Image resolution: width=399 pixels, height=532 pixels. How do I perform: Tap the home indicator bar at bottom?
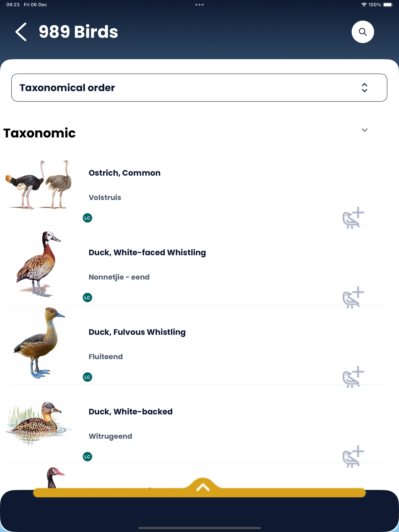click(x=199, y=526)
